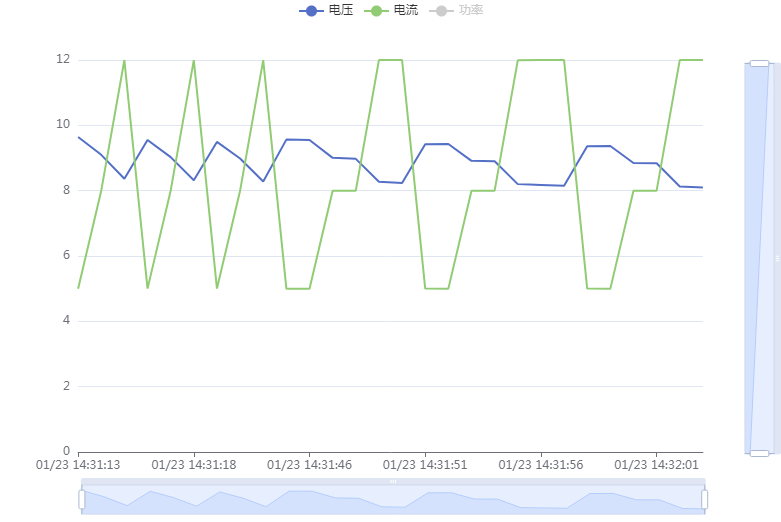Click the x-axis label 01/23 14:32:01
Viewport: 781px width, 522px height.
pos(656,465)
